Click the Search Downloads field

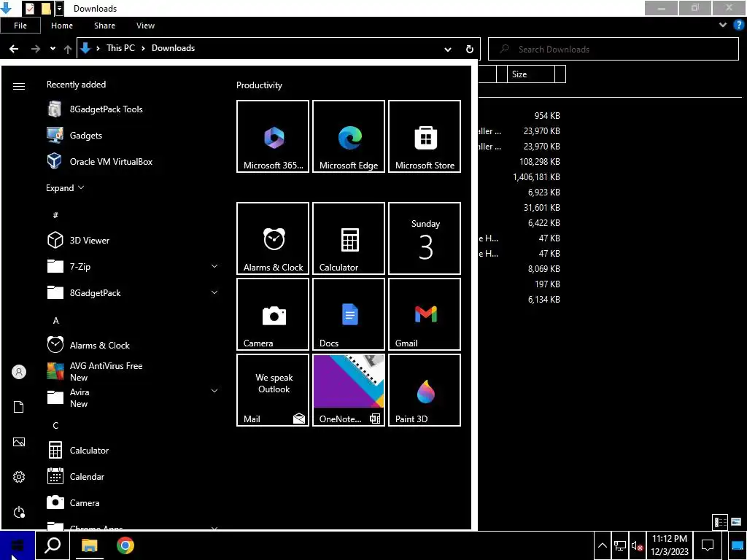coord(614,49)
